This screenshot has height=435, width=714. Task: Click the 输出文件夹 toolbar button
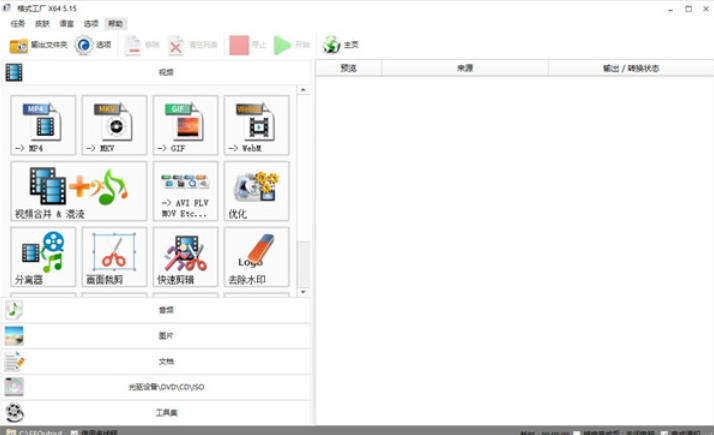pos(38,45)
